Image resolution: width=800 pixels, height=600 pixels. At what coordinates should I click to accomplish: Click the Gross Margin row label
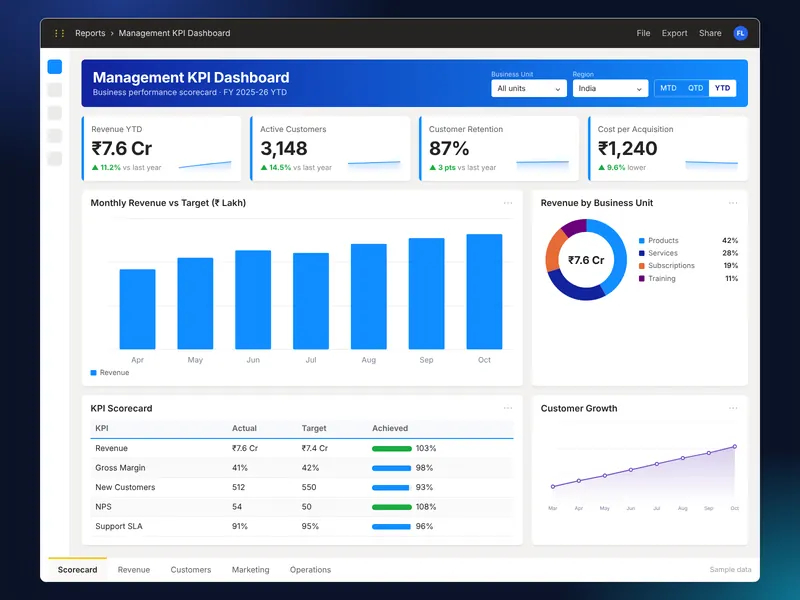[120, 468]
